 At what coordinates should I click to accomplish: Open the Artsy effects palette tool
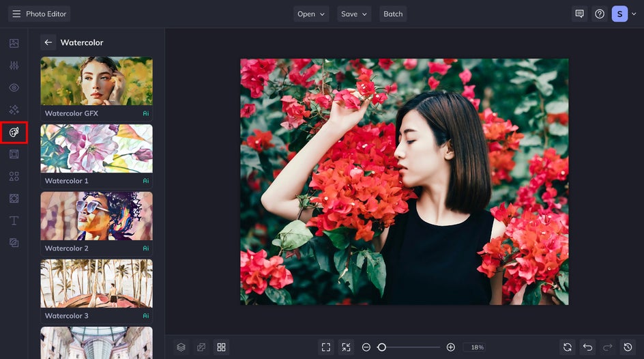click(x=14, y=132)
